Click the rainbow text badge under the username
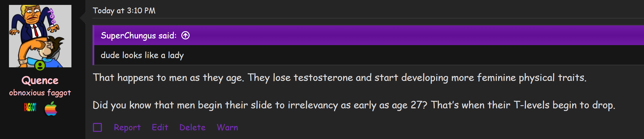The width and height of the screenshot is (644, 139). pos(30,108)
